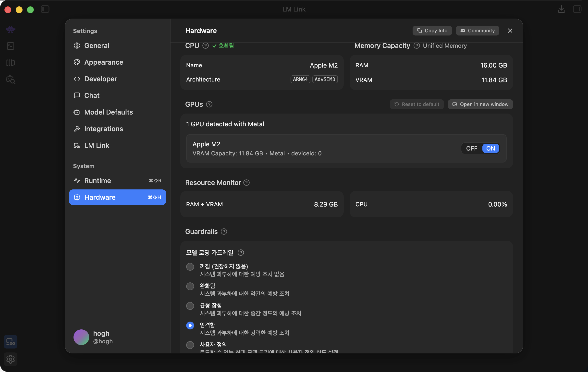588x372 pixels.
Task: Open Model Defaults settings
Action: coord(118,112)
